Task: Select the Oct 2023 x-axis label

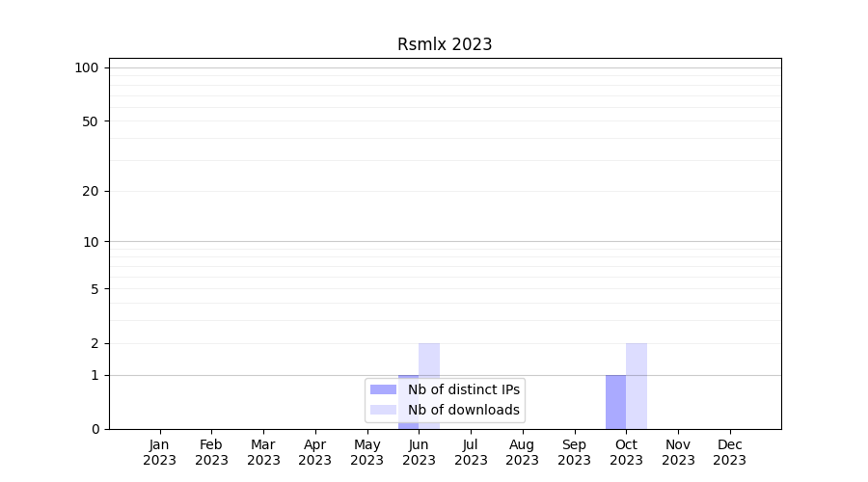Action: 626,452
